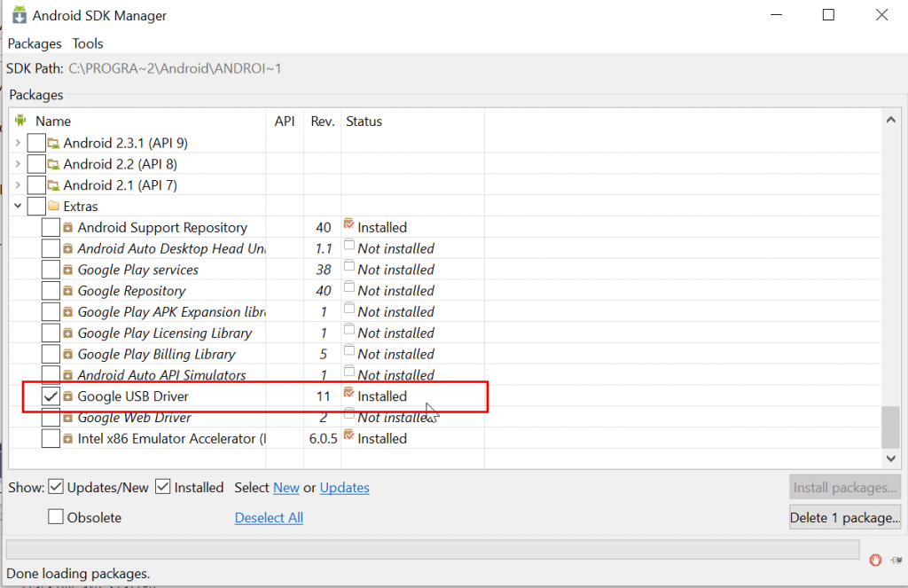The width and height of the screenshot is (908, 588).
Task: Click package icon of Google Web Driver
Action: (x=67, y=418)
